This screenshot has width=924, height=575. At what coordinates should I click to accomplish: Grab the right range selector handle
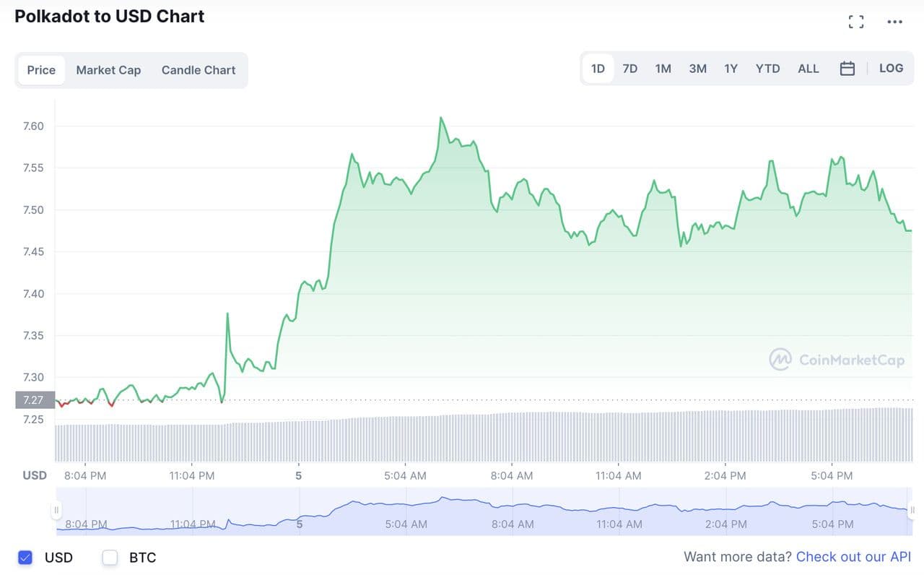pyautogui.click(x=911, y=511)
